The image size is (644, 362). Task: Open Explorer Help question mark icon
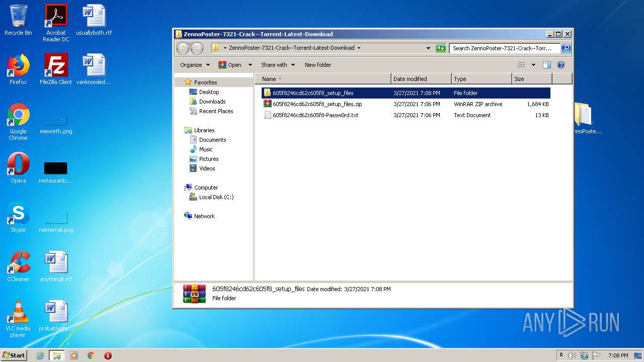[x=561, y=65]
